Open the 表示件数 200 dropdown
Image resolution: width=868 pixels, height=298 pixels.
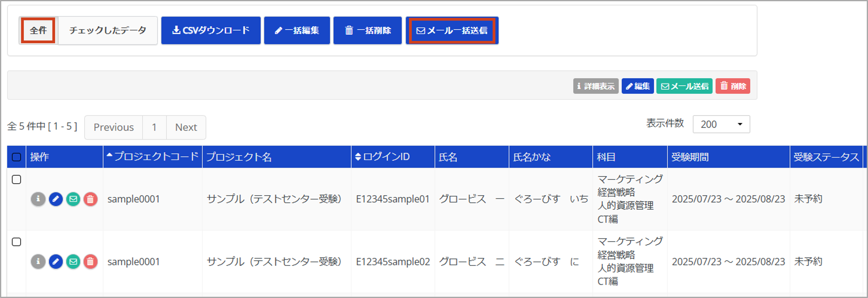[x=721, y=124]
